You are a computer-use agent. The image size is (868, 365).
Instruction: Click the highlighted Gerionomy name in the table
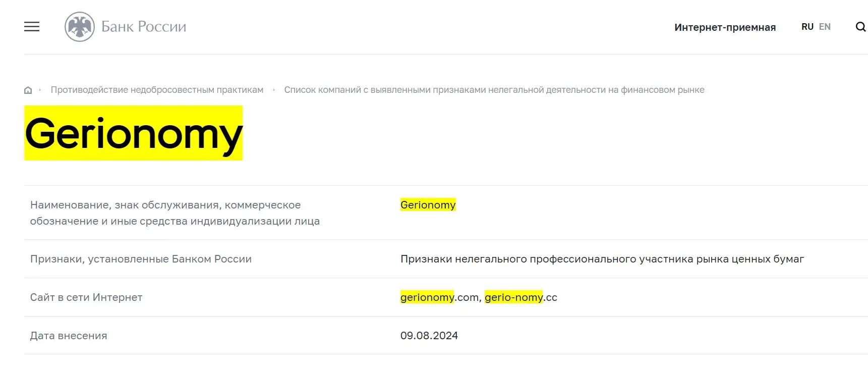coord(428,205)
